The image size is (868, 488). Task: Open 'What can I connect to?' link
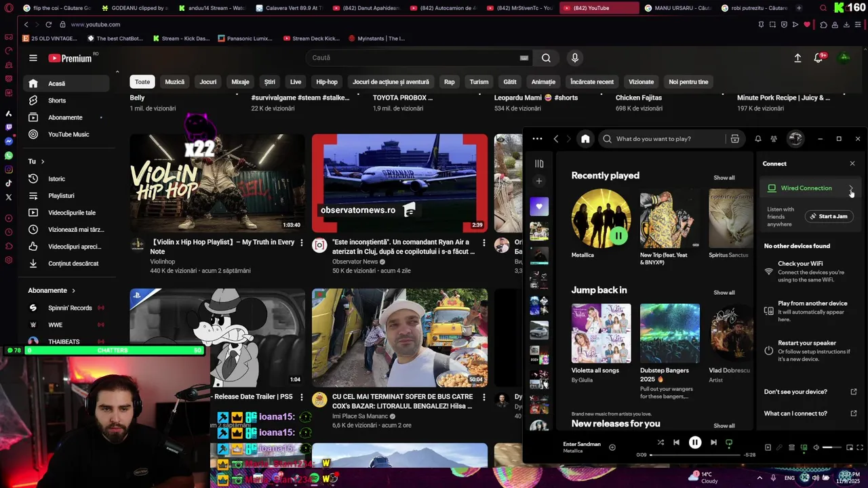click(810, 413)
